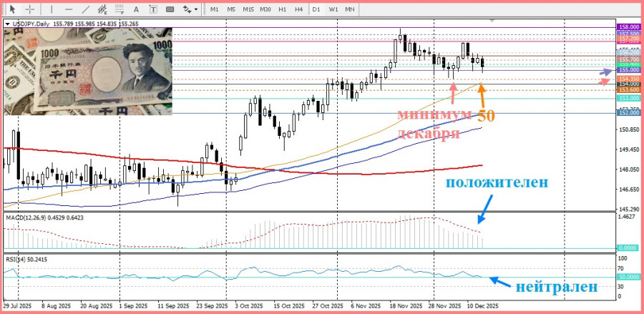Screen dimensions: 644x314
Task: Click the 158.000 price level label
Action: tap(628, 26)
